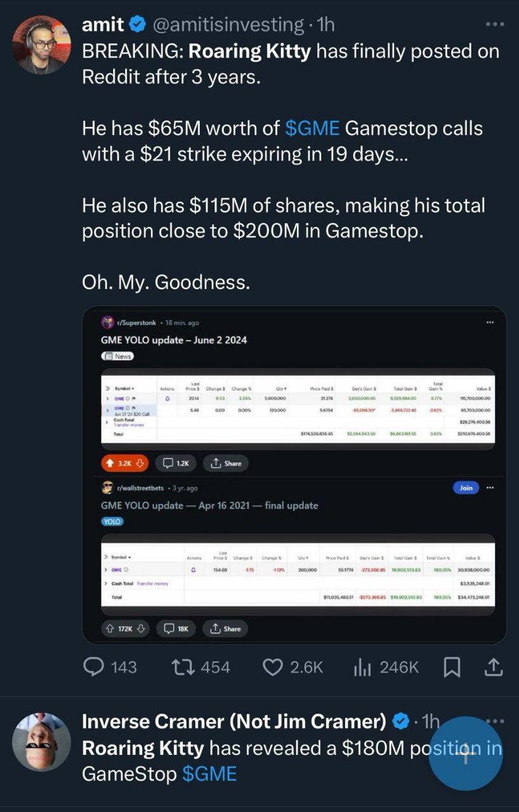Tap the Roaring Kitty bold text in amit's tweet
The image size is (519, 812).
coord(249,51)
